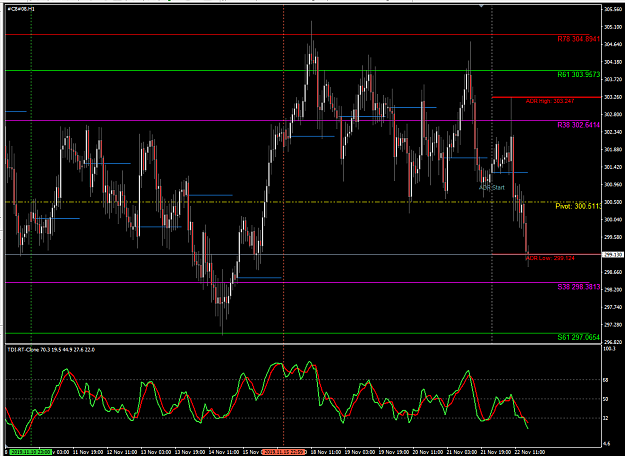Click the 50 level on indicator scale

[x=607, y=399]
